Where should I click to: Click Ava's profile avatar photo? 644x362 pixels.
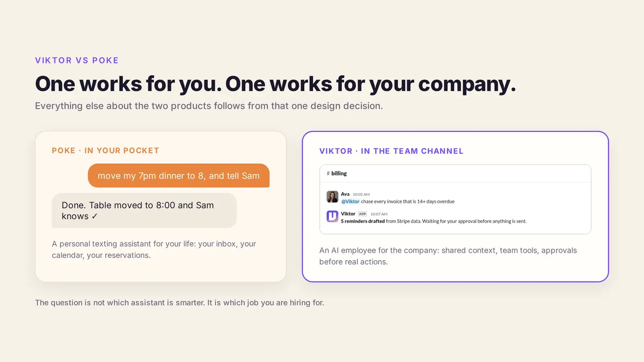[332, 197]
